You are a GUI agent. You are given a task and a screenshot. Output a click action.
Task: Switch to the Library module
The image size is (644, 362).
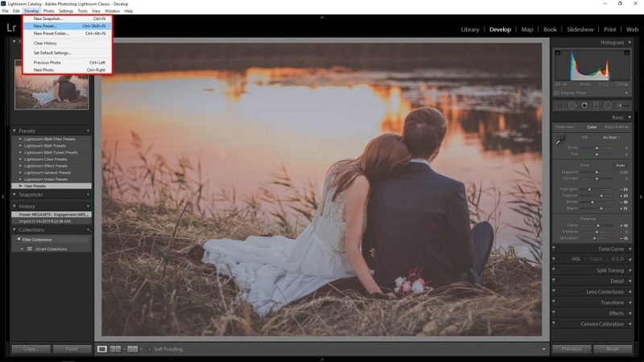click(x=470, y=30)
